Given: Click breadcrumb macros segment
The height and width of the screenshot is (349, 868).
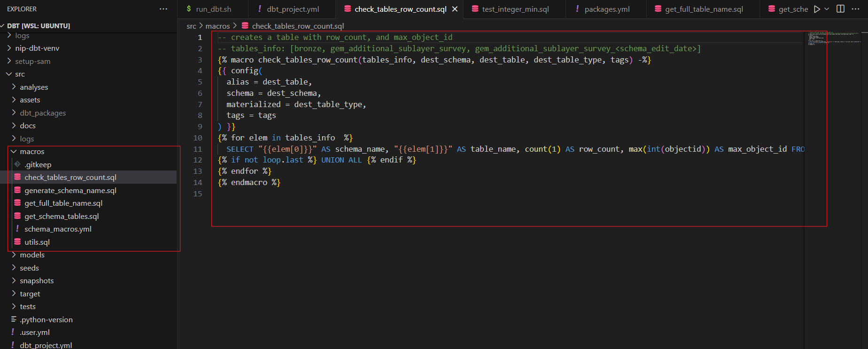Looking at the screenshot, I should (x=217, y=26).
